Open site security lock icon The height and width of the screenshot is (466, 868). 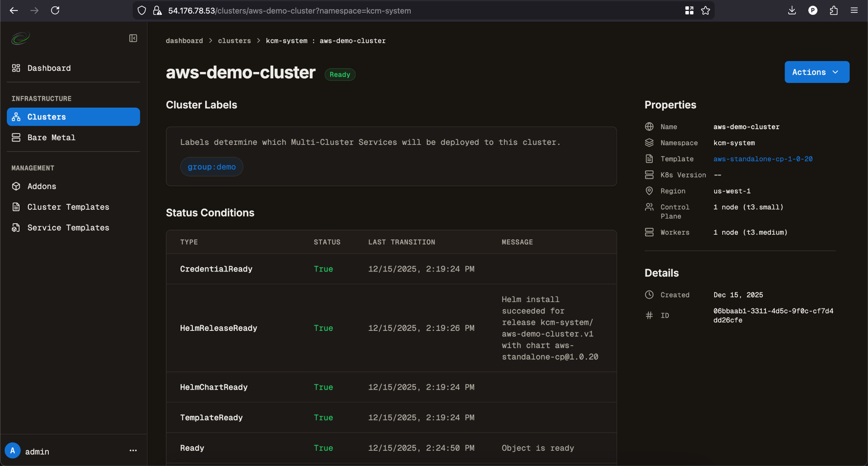[x=157, y=11]
